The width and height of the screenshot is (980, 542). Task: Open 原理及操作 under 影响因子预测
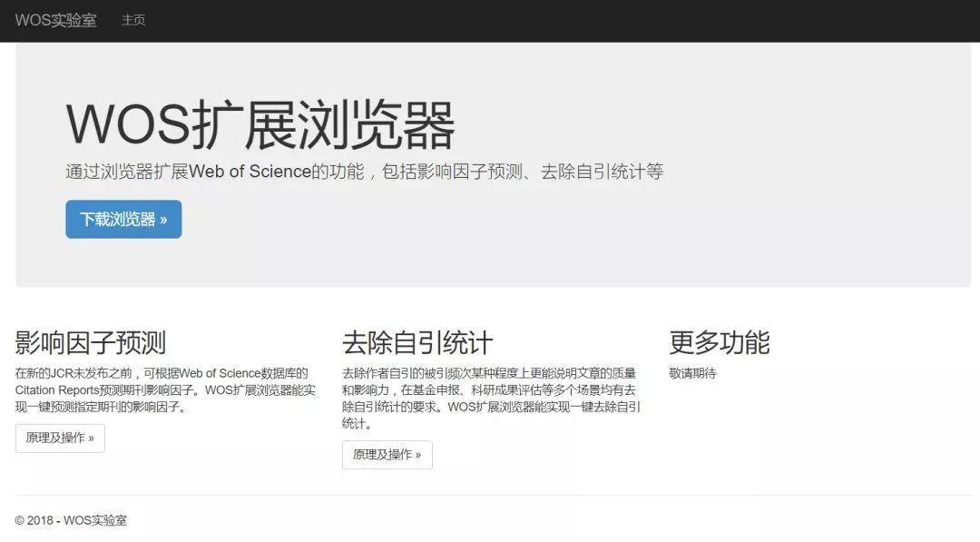click(60, 438)
